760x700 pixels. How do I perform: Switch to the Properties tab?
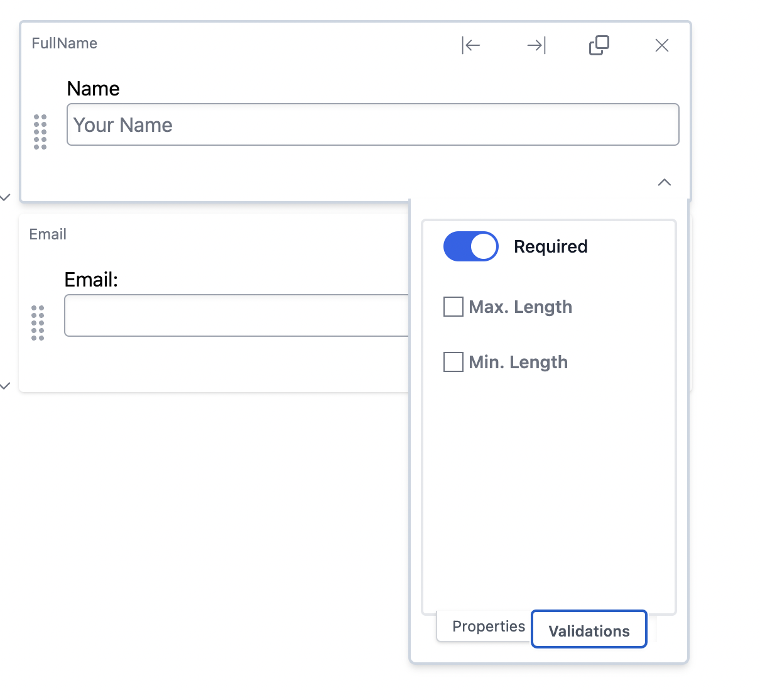(x=489, y=626)
